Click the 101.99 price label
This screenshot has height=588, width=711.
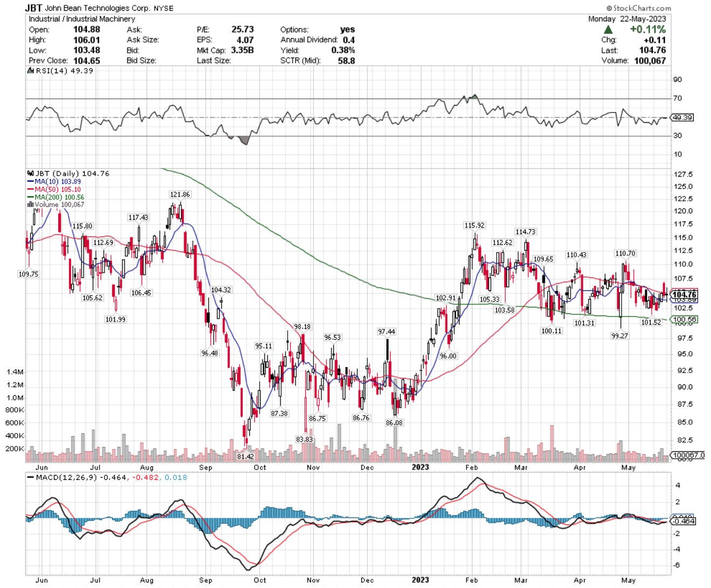[115, 319]
